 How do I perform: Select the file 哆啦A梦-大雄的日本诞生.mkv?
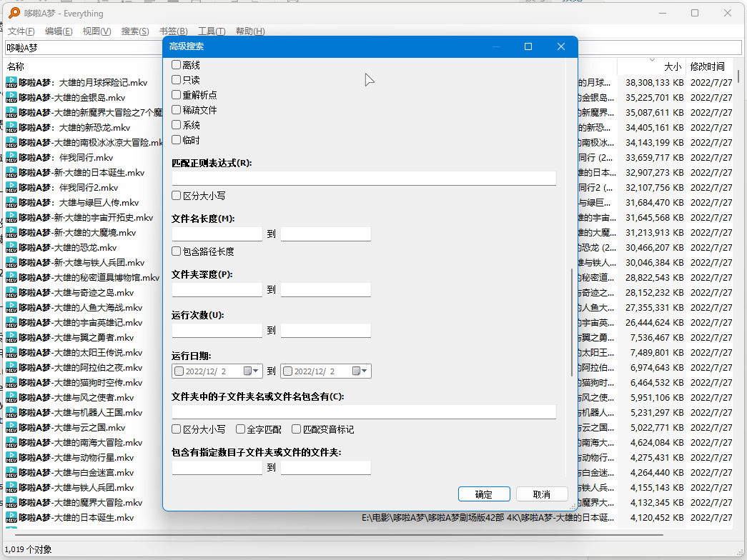coord(76,518)
